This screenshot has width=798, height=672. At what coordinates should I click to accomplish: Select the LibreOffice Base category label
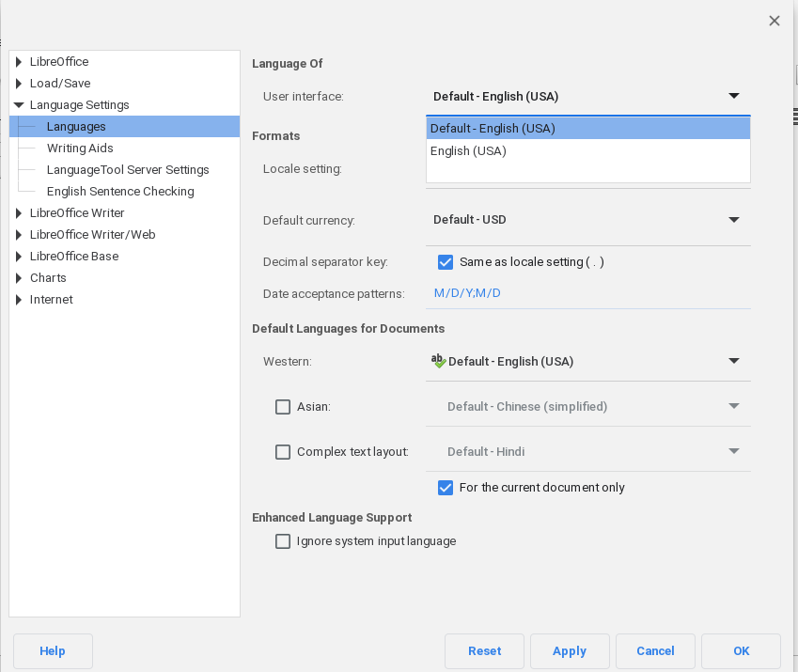[74, 257]
